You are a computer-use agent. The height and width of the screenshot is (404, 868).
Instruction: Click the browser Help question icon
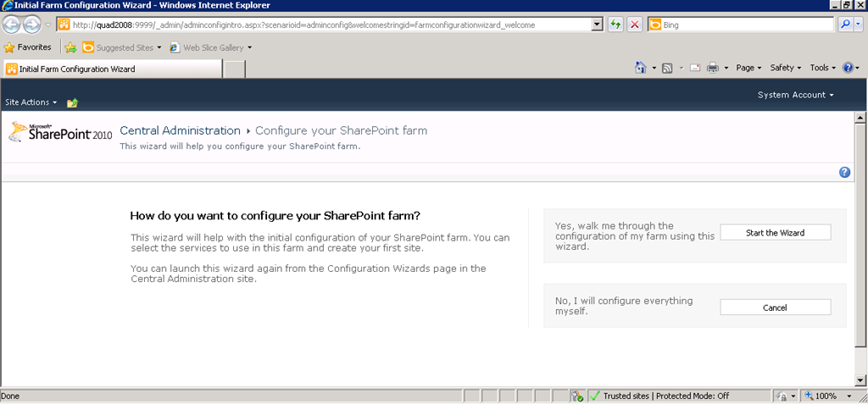point(848,68)
